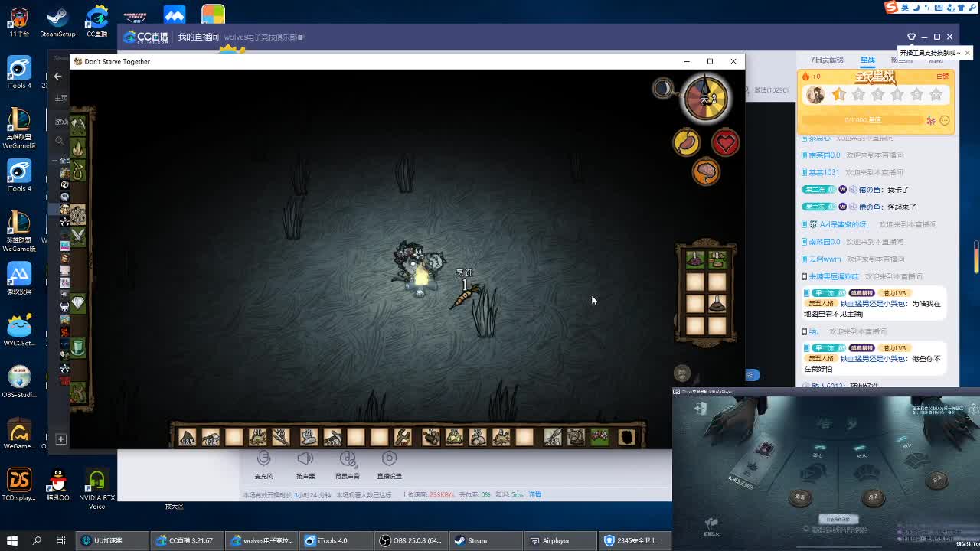This screenshot has height=551, width=980.
Task: Click the streamer avatar in star battle card
Action: 815,95
